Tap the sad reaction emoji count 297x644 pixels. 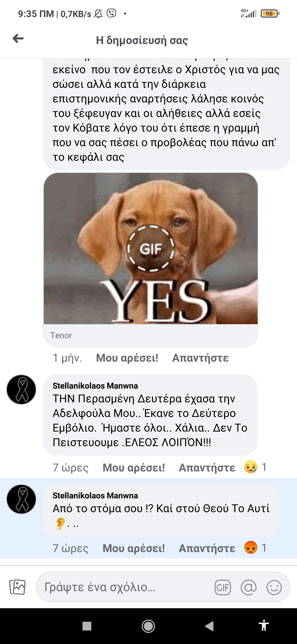(255, 467)
